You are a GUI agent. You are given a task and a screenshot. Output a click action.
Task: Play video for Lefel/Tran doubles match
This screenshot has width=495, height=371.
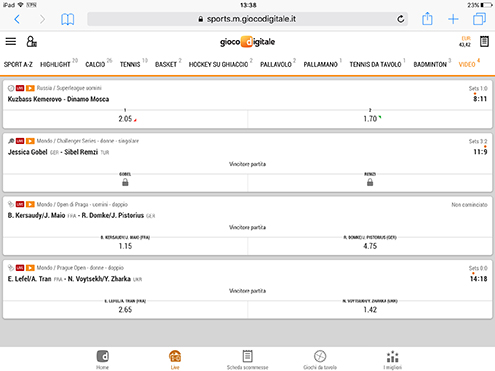pos(30,268)
